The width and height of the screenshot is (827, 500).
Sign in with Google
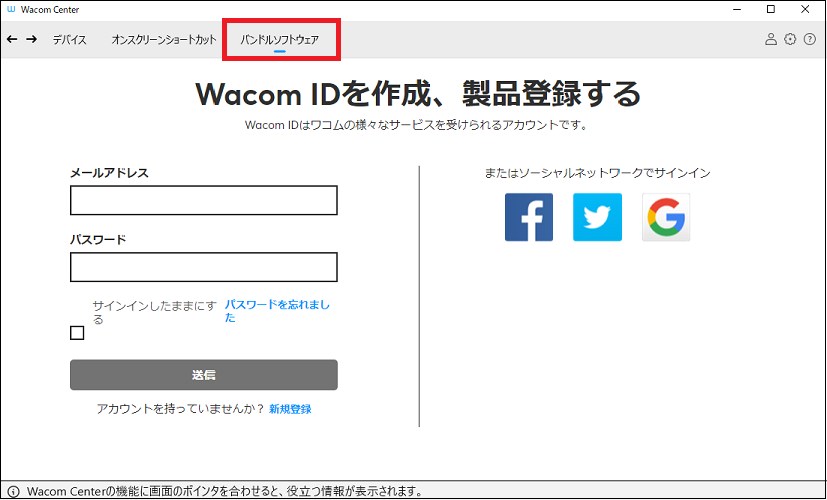[666, 217]
